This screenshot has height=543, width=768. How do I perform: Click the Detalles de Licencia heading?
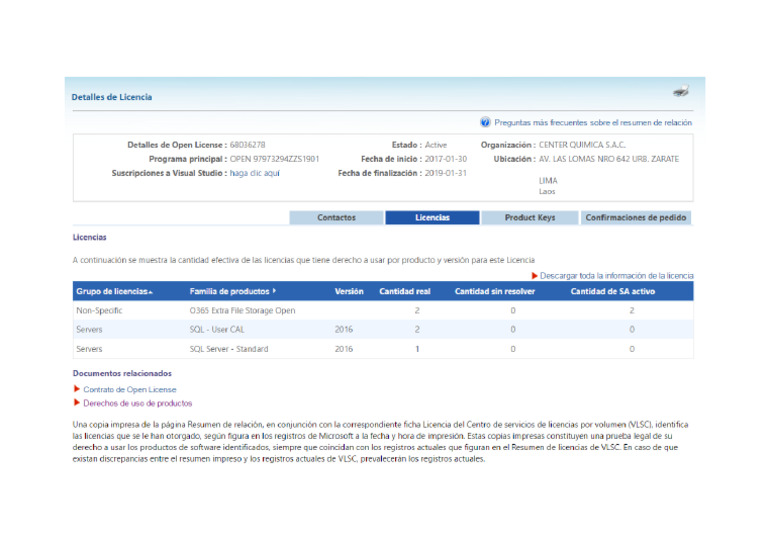coord(112,97)
